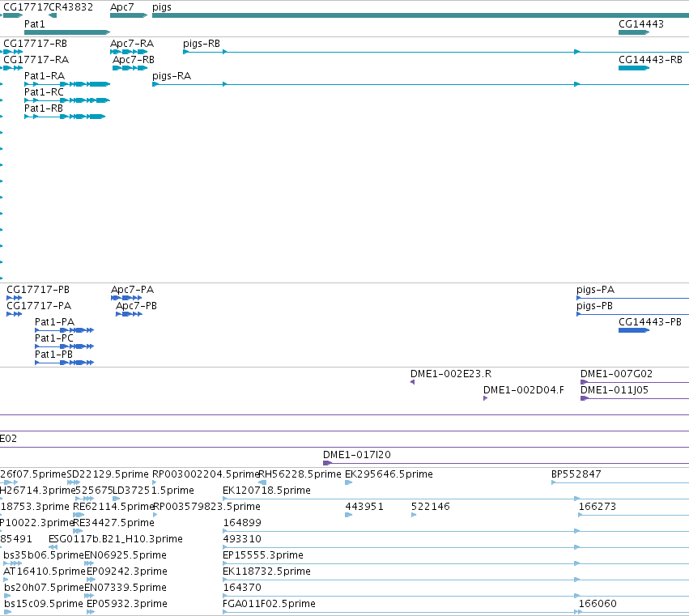Screen dimensions: 689x616
Task: Click the 525675 EST label
Action: pos(94,491)
